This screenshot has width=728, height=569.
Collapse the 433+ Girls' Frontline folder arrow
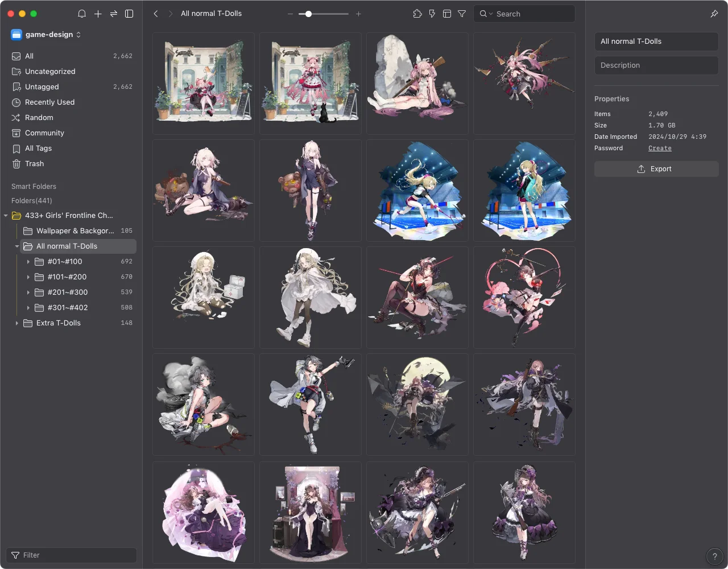click(6, 216)
